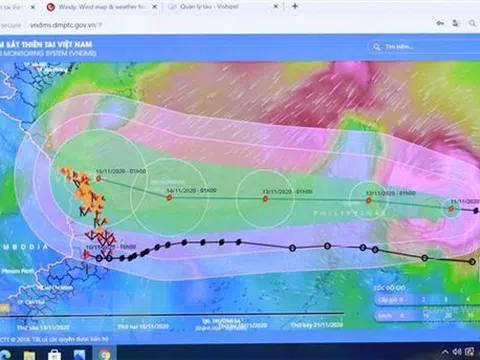The image size is (480, 360).
Task: Click the vndms.dmptc.gov.vn address bar
Action: 217,25
